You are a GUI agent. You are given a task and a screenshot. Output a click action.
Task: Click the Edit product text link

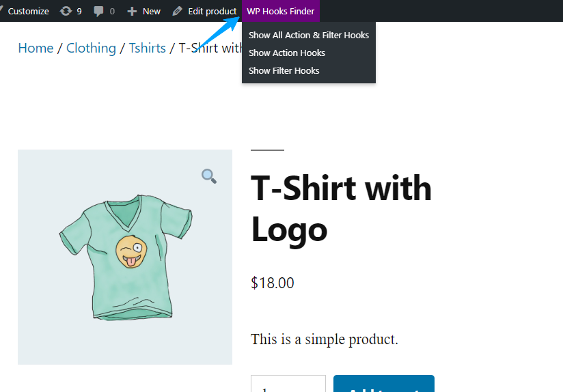pos(212,11)
